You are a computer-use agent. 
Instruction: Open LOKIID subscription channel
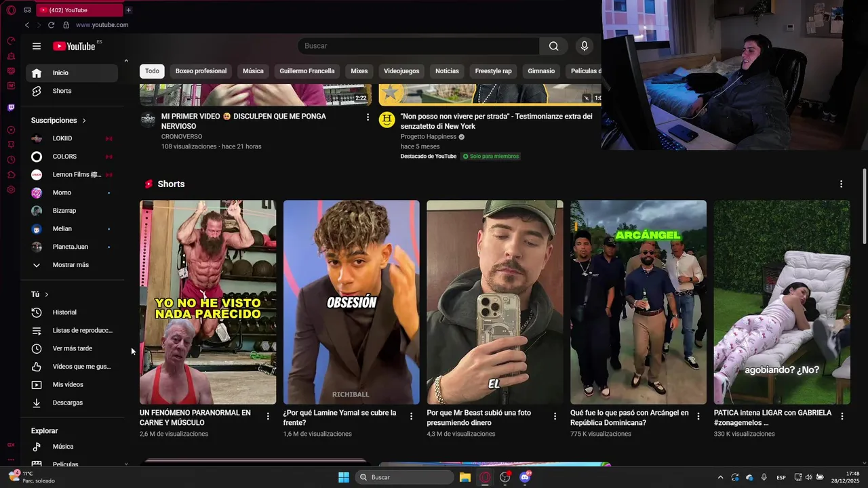71,138
